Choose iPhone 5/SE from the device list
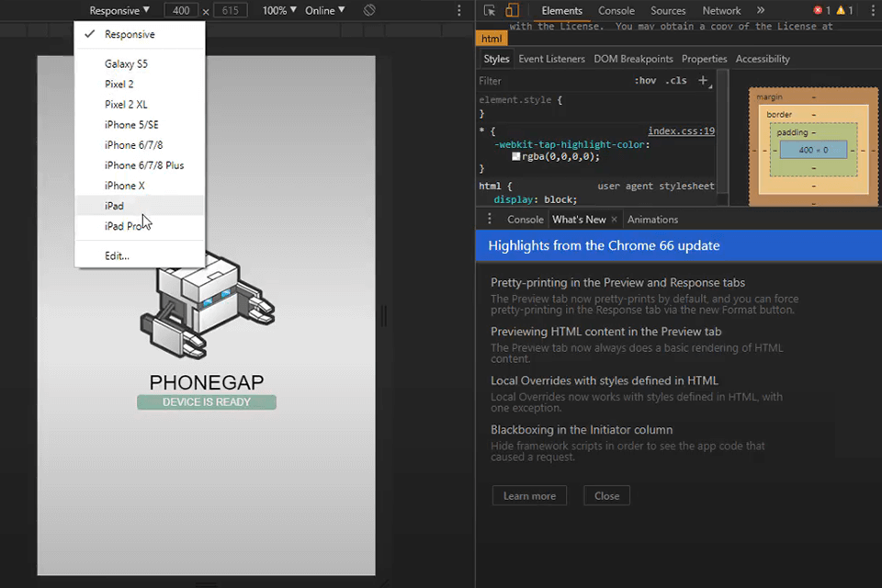The height and width of the screenshot is (588, 882). [x=140, y=124]
